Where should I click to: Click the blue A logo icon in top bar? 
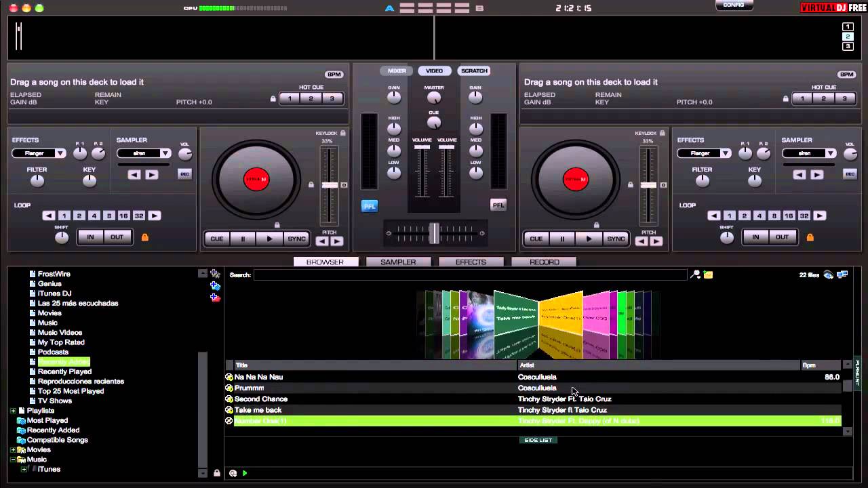(x=389, y=8)
